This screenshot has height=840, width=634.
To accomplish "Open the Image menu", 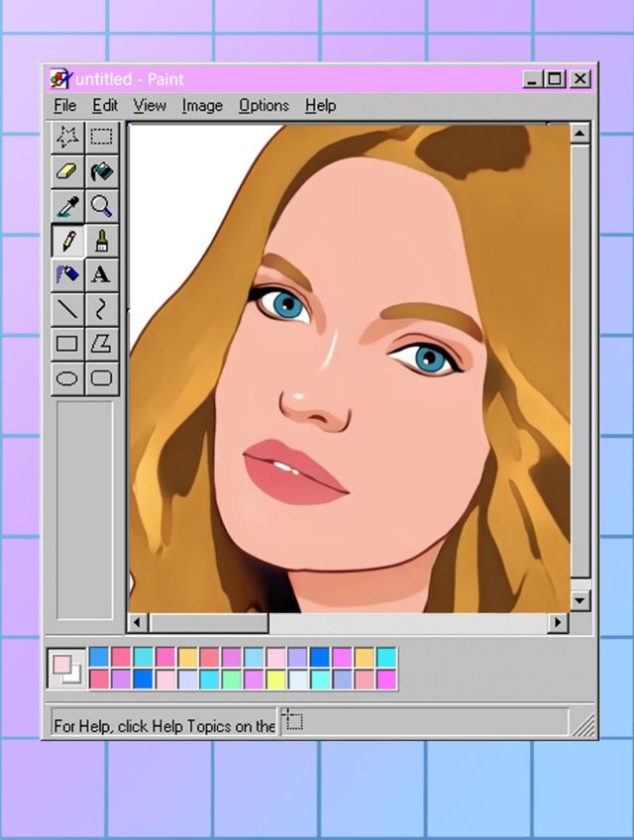I will pyautogui.click(x=201, y=105).
